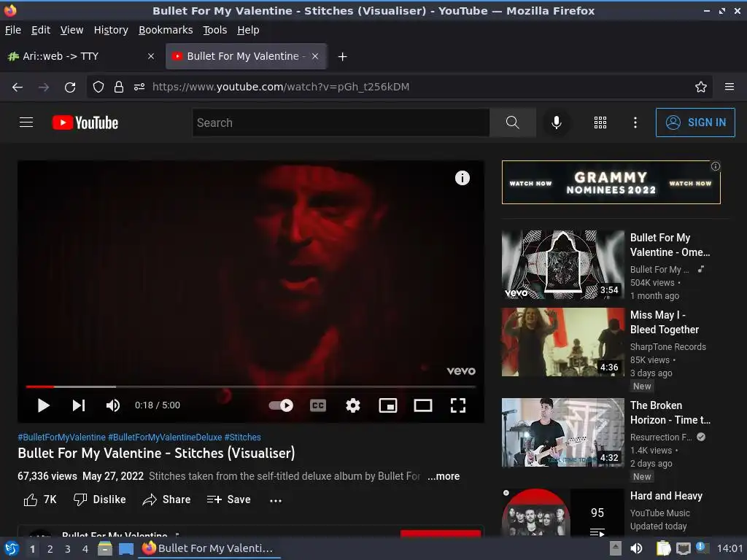Play the Stitches video

(43, 405)
